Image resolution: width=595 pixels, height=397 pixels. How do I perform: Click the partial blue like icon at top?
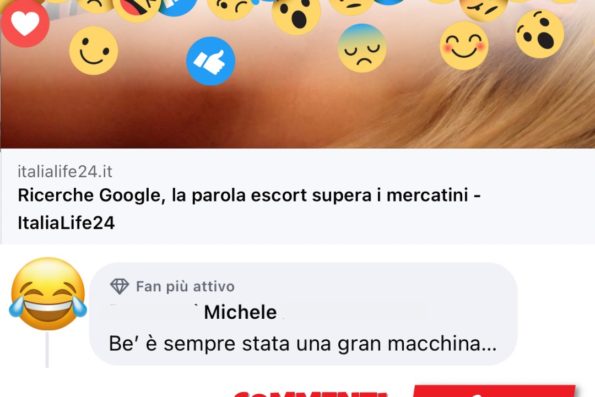[x=177, y=7]
